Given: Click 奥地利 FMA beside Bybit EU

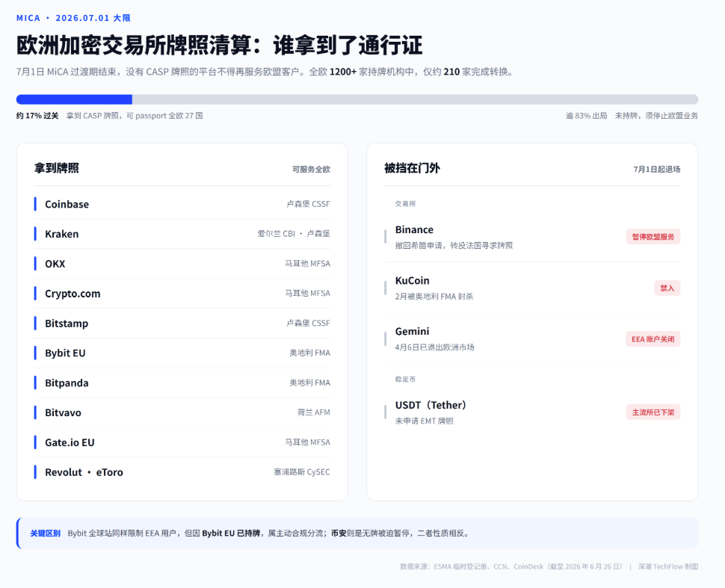Looking at the screenshot, I should tap(309, 353).
